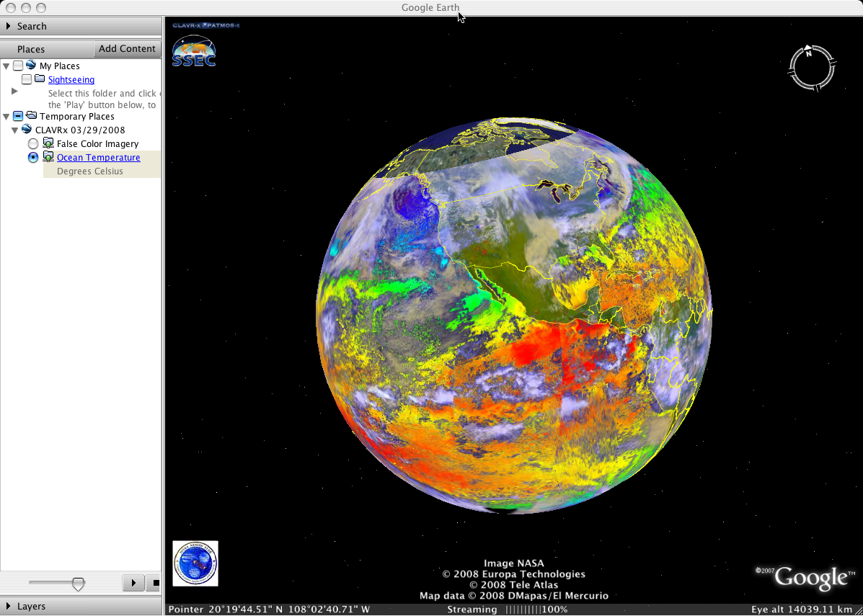Screen dimensions: 863x616
Task: Click the 'Map data © 2008 DMapas/El Mercurio' text
Action: [x=513, y=596]
